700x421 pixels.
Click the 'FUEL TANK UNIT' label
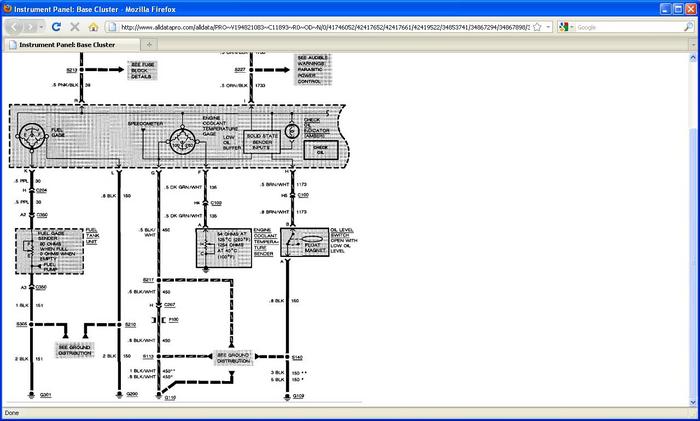[92, 236]
